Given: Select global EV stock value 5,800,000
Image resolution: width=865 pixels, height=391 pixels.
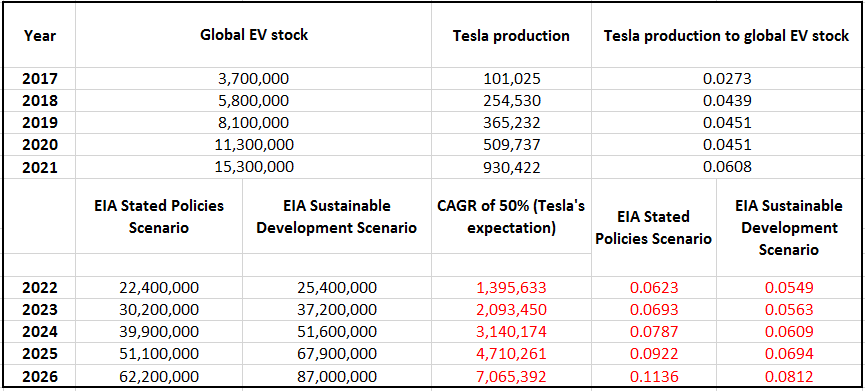Looking at the screenshot, I should 254,101.
